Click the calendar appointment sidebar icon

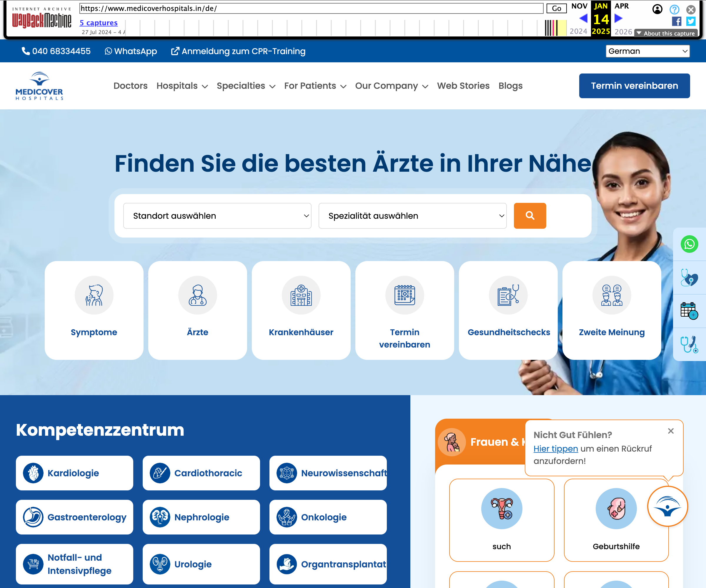[x=689, y=310]
